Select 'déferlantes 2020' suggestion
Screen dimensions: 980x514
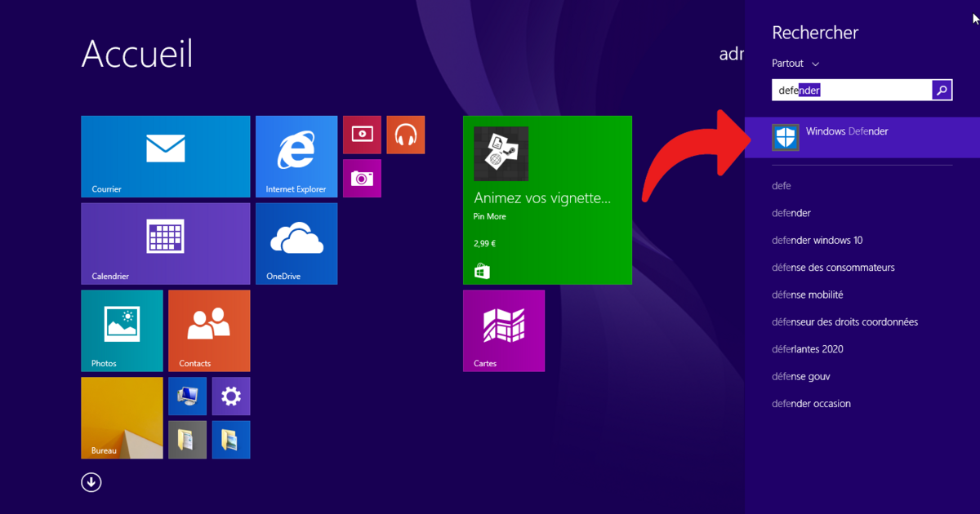[x=808, y=349]
